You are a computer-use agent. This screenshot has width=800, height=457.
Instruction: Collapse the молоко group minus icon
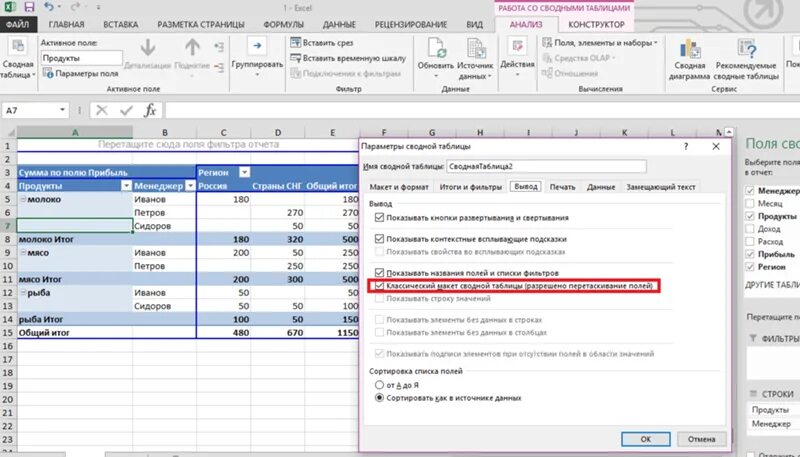point(22,199)
